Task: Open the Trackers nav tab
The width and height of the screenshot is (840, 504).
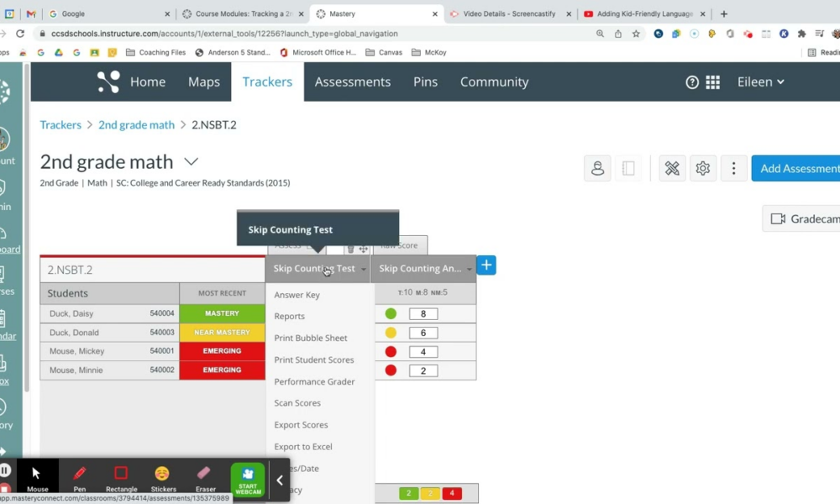Action: pyautogui.click(x=267, y=82)
